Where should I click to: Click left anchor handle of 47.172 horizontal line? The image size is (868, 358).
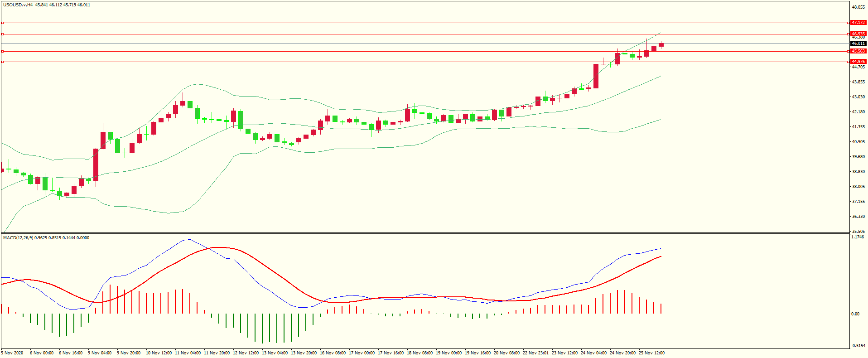point(2,23)
